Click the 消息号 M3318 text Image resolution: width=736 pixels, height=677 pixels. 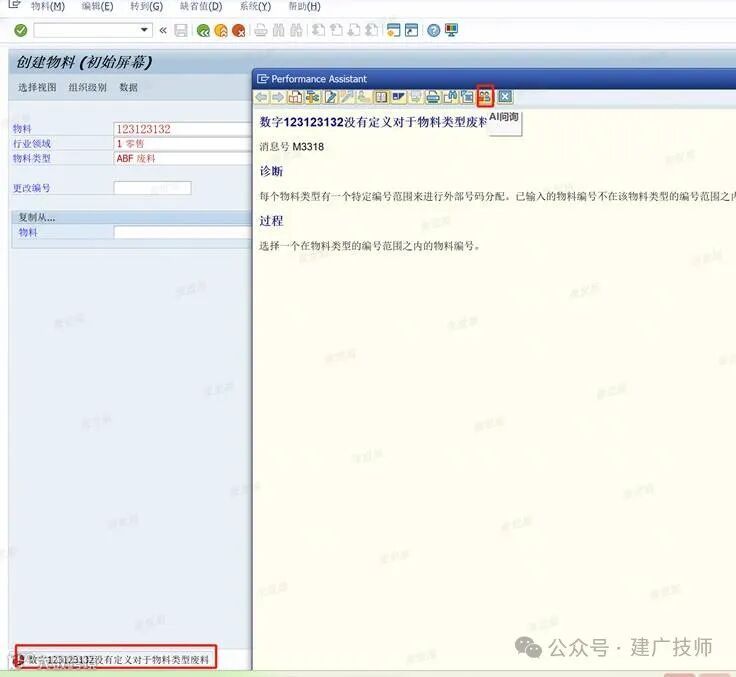coord(291,147)
